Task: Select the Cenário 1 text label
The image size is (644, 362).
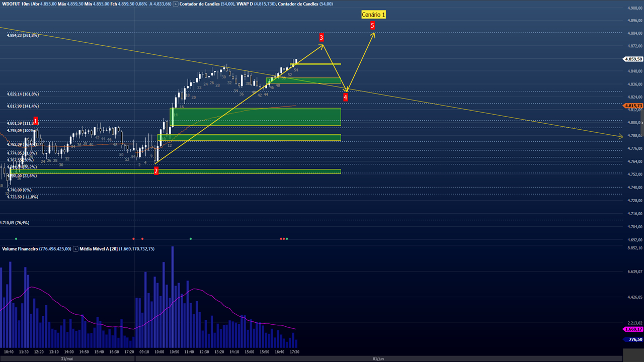Action: click(x=373, y=15)
